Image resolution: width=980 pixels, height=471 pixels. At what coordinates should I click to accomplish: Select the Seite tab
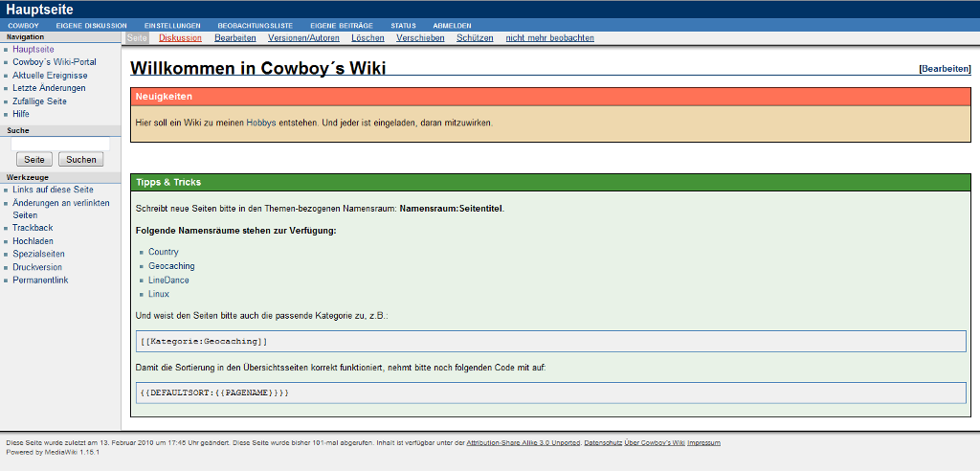137,38
